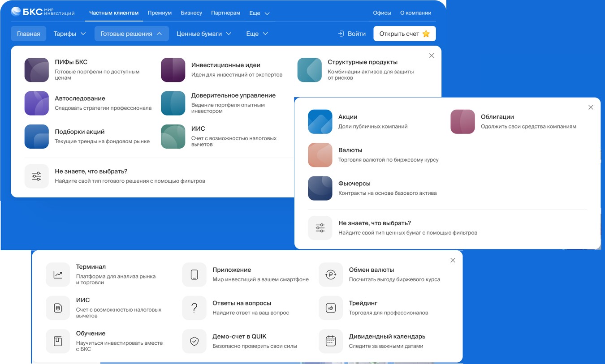
Task: Close the bottom Еще panel
Action: click(453, 260)
